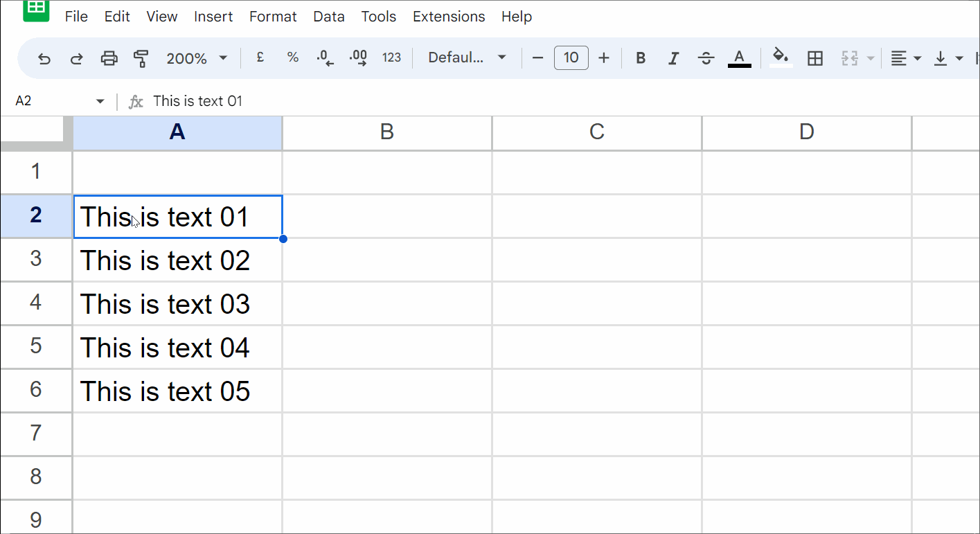Open the Format menu

(273, 16)
